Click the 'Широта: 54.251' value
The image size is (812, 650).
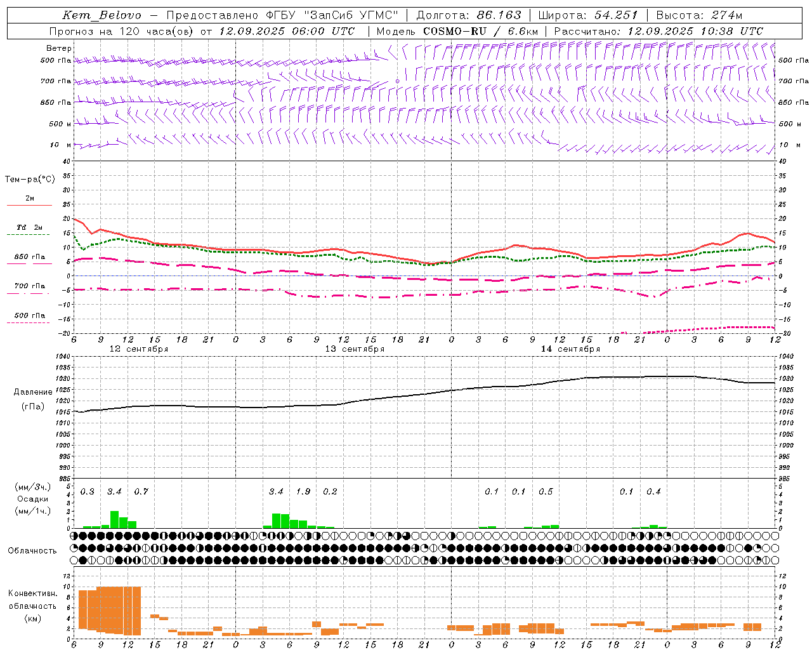(x=587, y=15)
